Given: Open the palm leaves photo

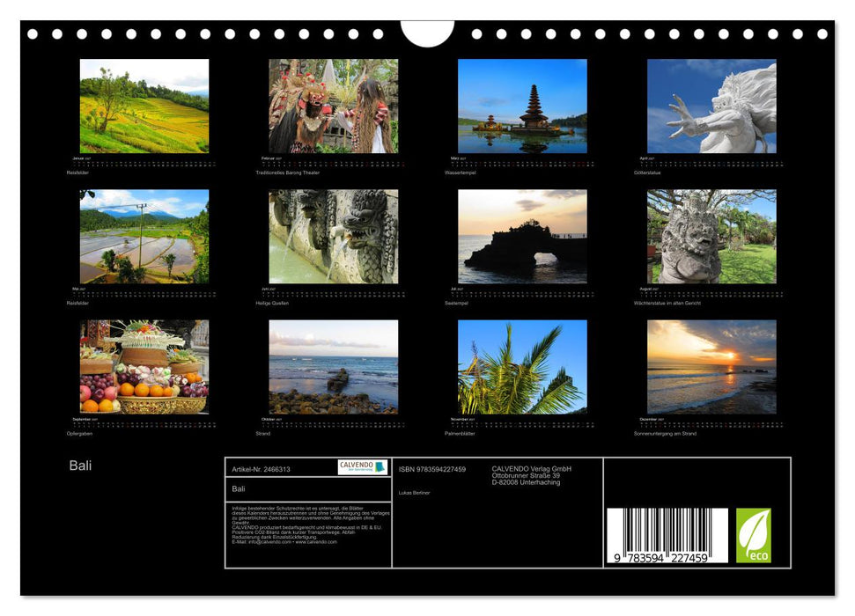Looking at the screenshot, I should (522, 367).
